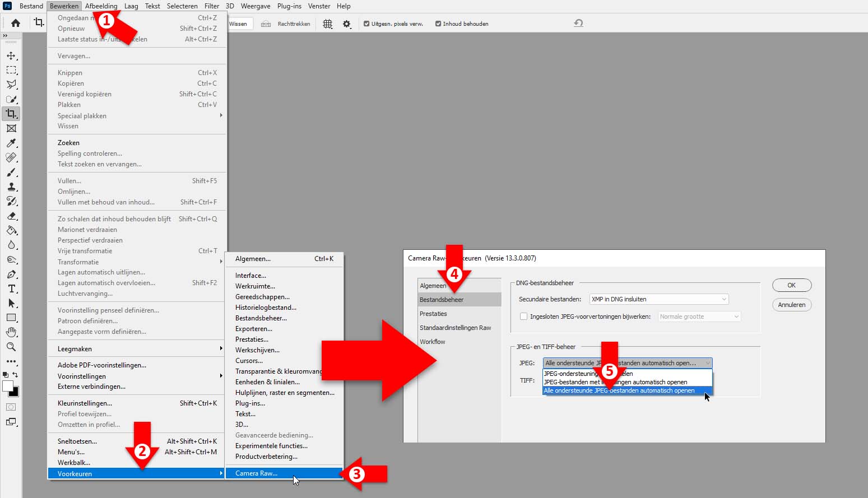Select the Zoom tool
Image resolution: width=868 pixels, height=498 pixels.
point(11,347)
